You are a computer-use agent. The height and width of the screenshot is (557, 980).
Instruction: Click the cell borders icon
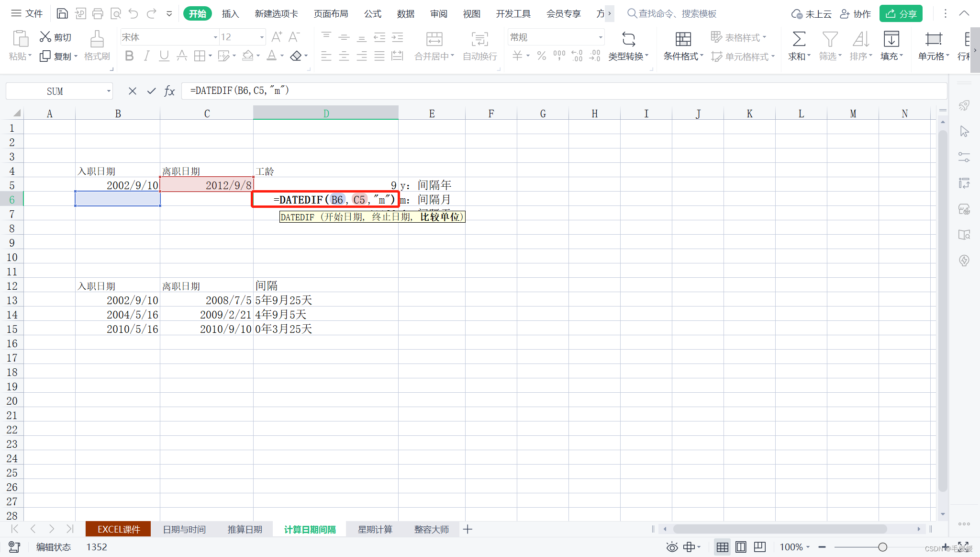pos(200,56)
